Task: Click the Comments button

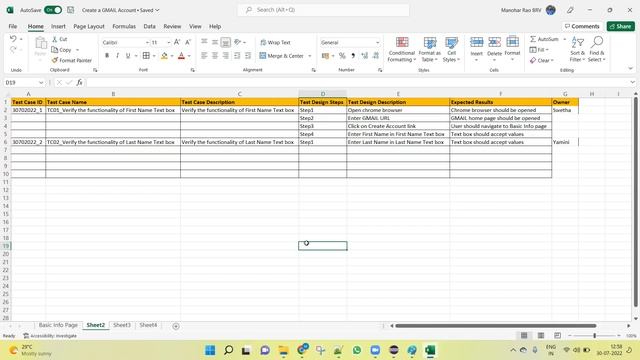Action: click(582, 26)
